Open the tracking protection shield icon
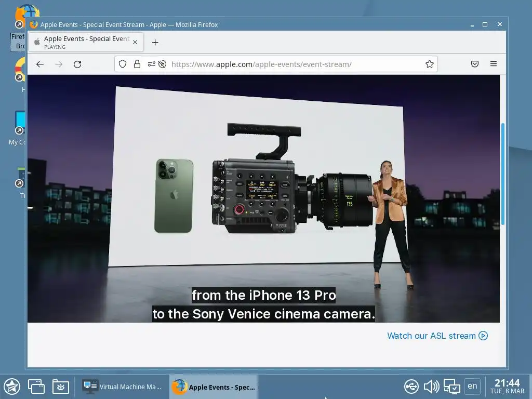The width and height of the screenshot is (532, 399). [123, 64]
